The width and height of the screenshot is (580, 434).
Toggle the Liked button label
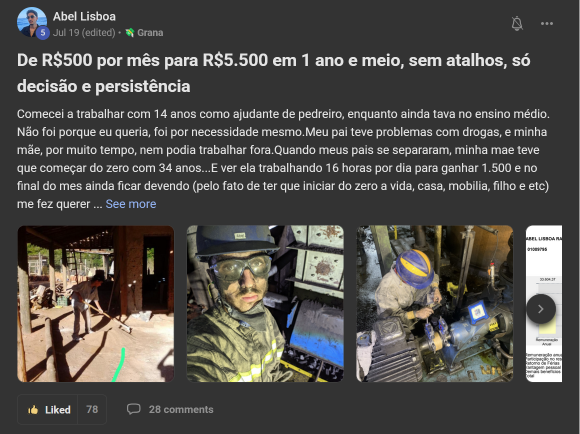[58, 410]
